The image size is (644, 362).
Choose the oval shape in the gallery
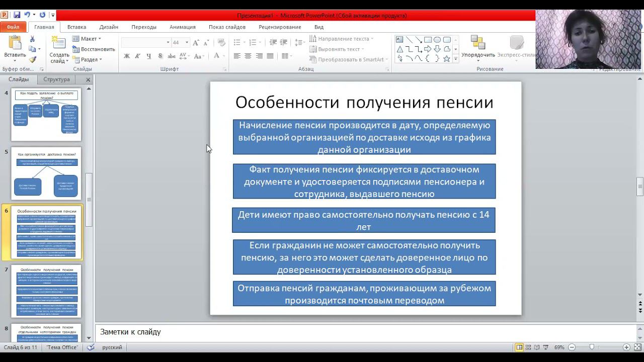point(437,40)
